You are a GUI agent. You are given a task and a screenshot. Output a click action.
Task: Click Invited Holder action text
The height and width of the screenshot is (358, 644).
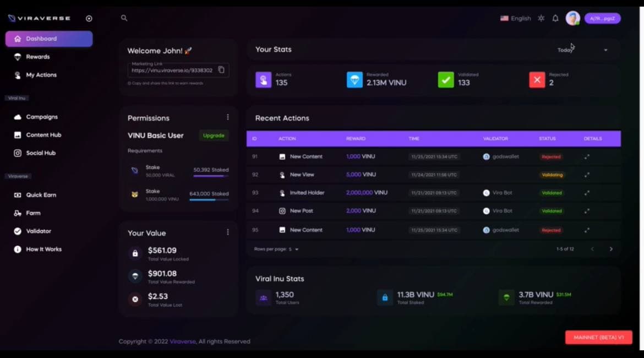pos(307,193)
